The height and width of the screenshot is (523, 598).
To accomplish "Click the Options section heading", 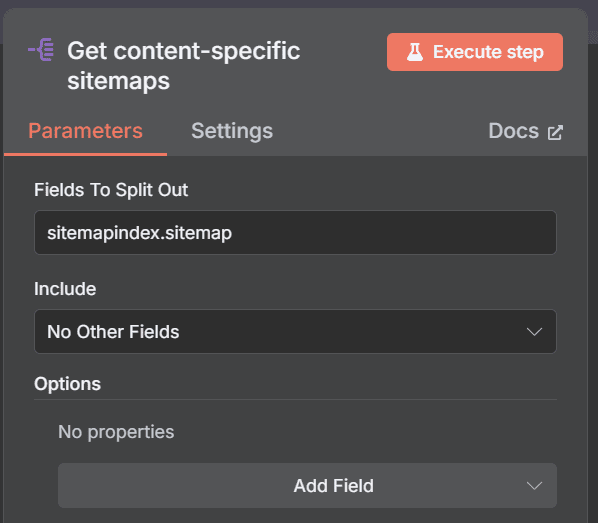I will pyautogui.click(x=68, y=384).
